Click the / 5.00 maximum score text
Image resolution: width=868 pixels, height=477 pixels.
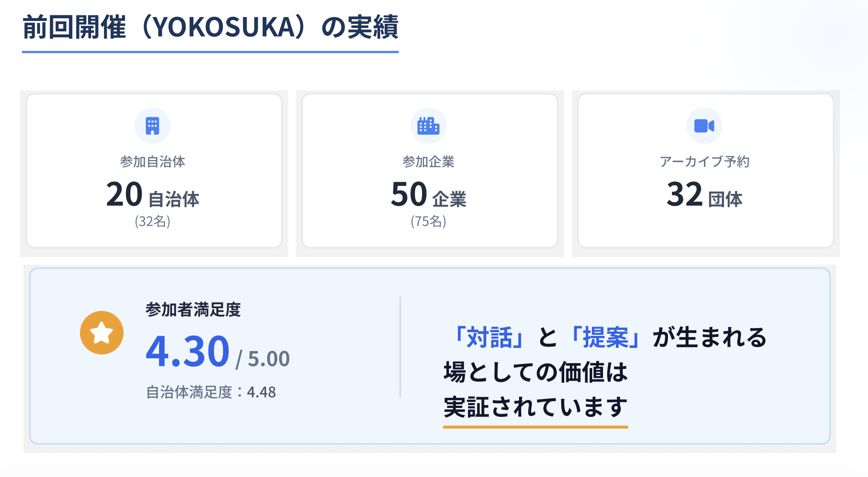[263, 359]
